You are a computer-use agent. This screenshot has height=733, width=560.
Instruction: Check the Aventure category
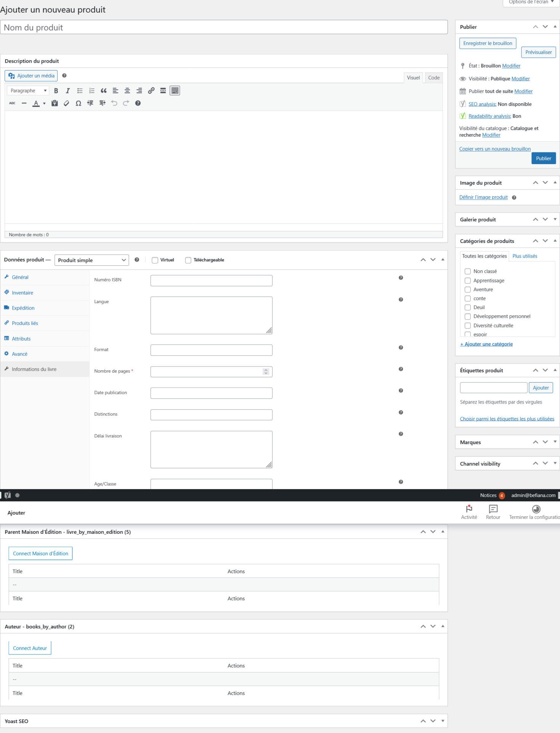(468, 289)
